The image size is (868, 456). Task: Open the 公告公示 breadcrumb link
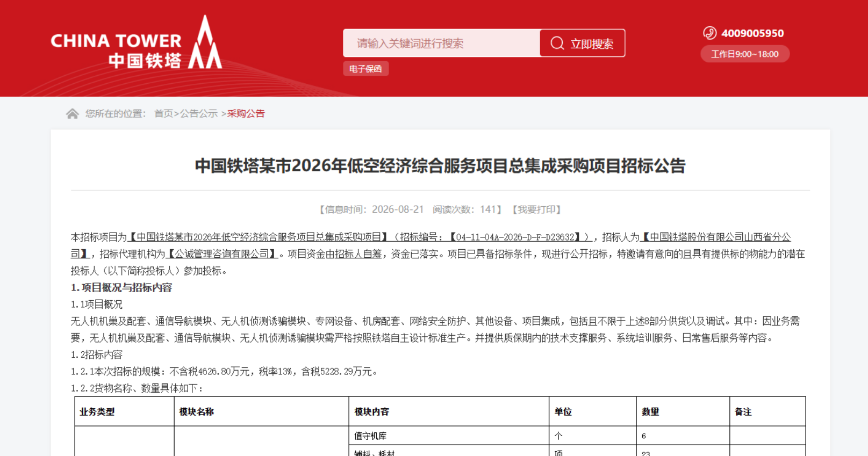199,113
